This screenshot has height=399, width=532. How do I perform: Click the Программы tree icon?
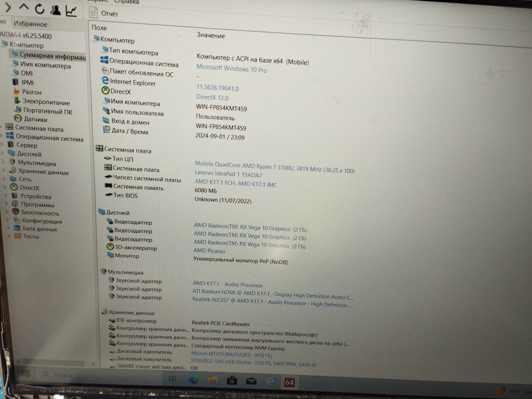[15, 204]
